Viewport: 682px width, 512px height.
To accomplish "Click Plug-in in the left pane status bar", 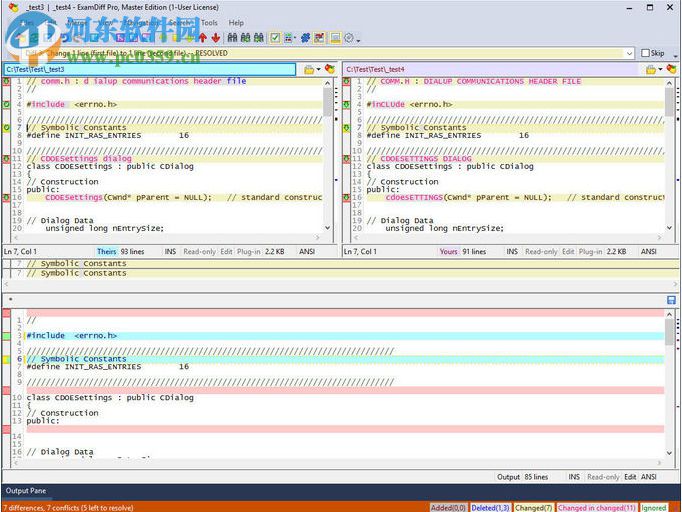I will pos(250,252).
